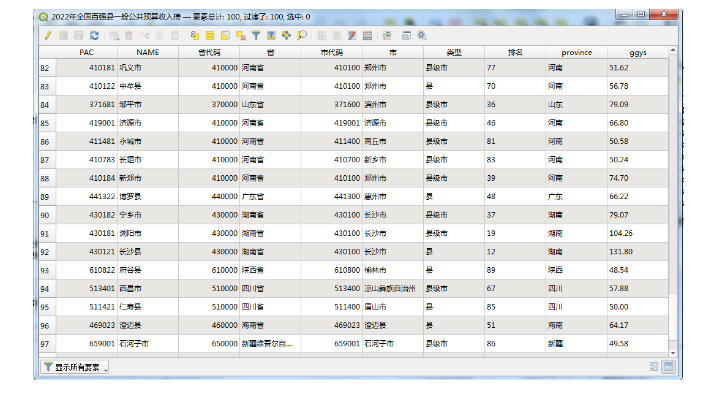Click the save edits floppy icon

coord(78,36)
